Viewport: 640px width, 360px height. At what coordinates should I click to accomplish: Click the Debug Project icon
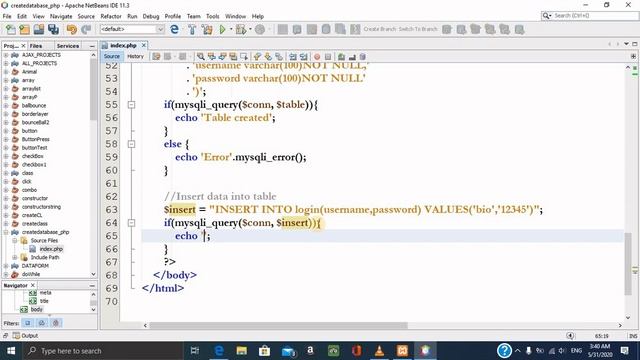241,29
